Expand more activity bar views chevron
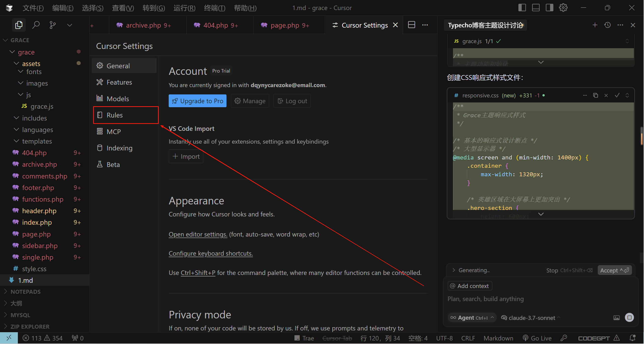Viewport: 644px width, 344px height. tap(70, 25)
